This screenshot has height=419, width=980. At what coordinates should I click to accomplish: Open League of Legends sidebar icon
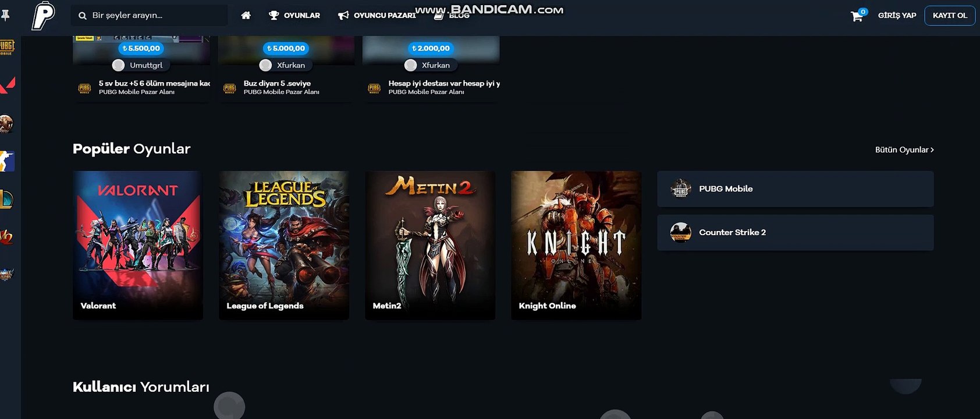[6, 200]
